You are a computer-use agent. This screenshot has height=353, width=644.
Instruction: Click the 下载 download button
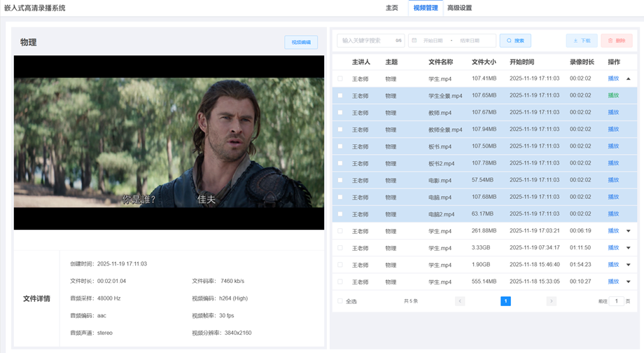click(582, 41)
